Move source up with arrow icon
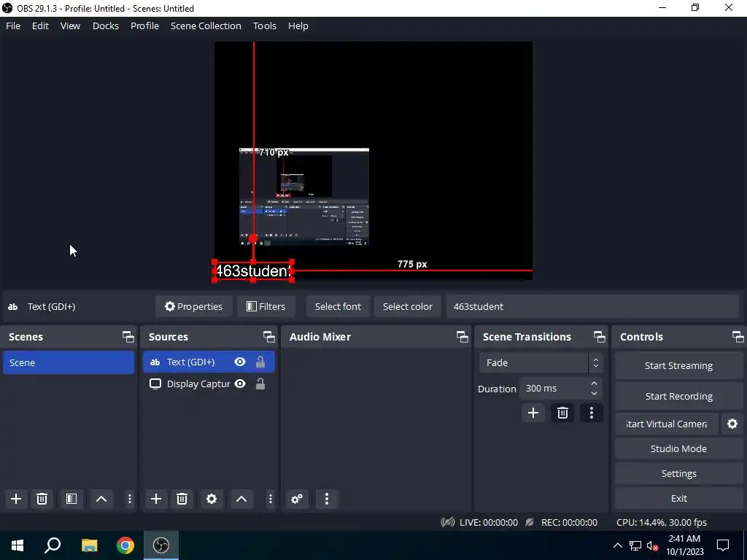 point(241,499)
